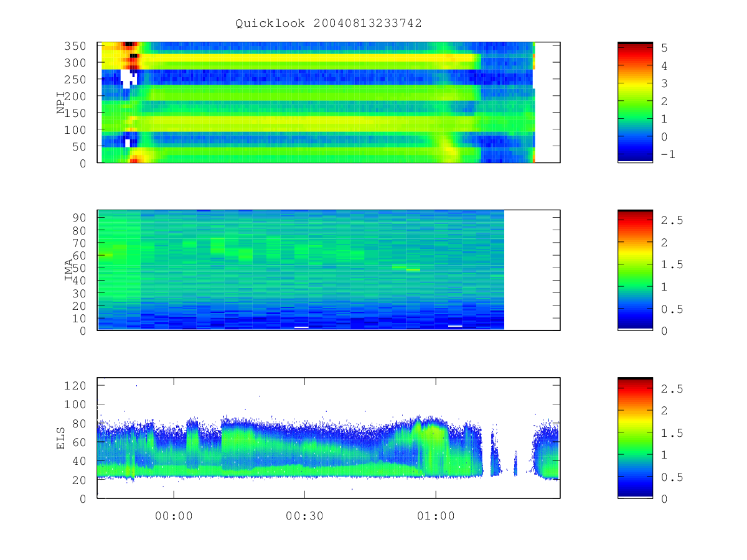Click the 2.5 label on ELS colorbar
This screenshot has height=560, width=747.
click(x=672, y=388)
